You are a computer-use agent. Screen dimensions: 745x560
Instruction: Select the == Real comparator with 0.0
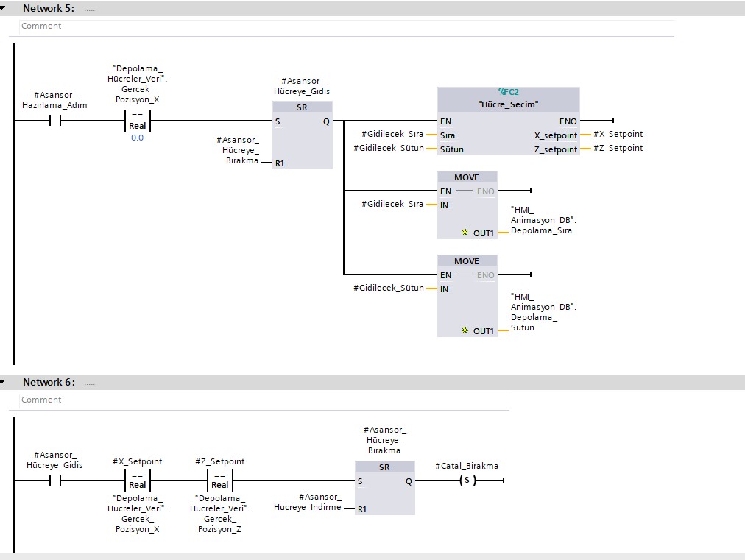tap(138, 121)
